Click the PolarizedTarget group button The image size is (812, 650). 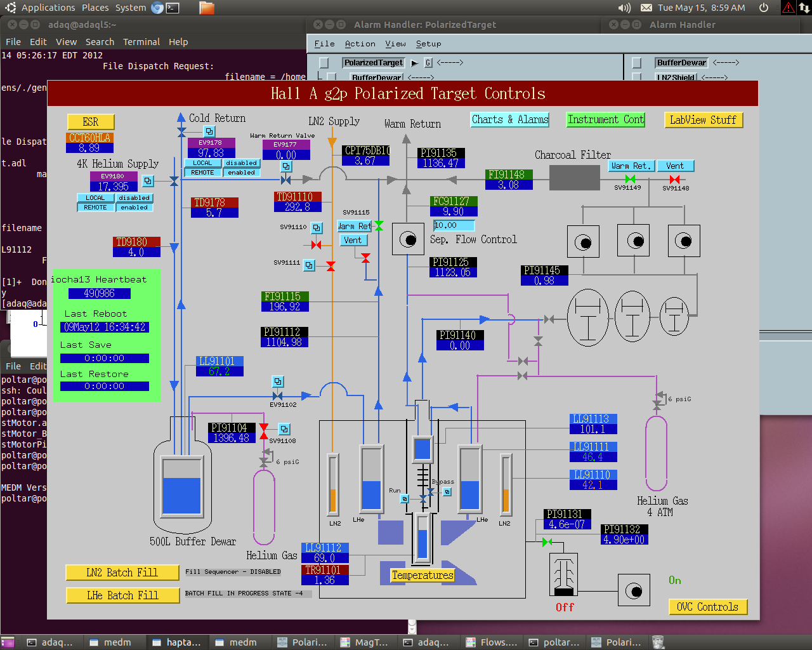374,63
